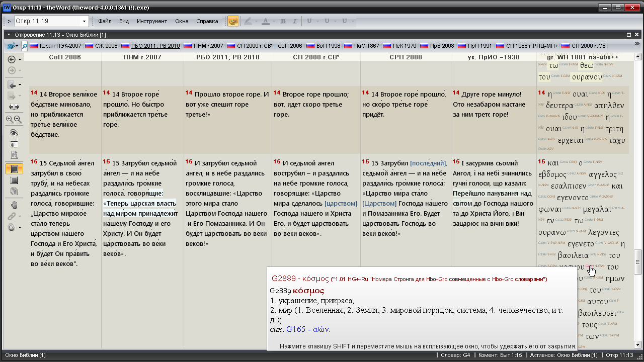This screenshot has height=362, width=644.
Task: Open the Справка menu
Action: 207,21
